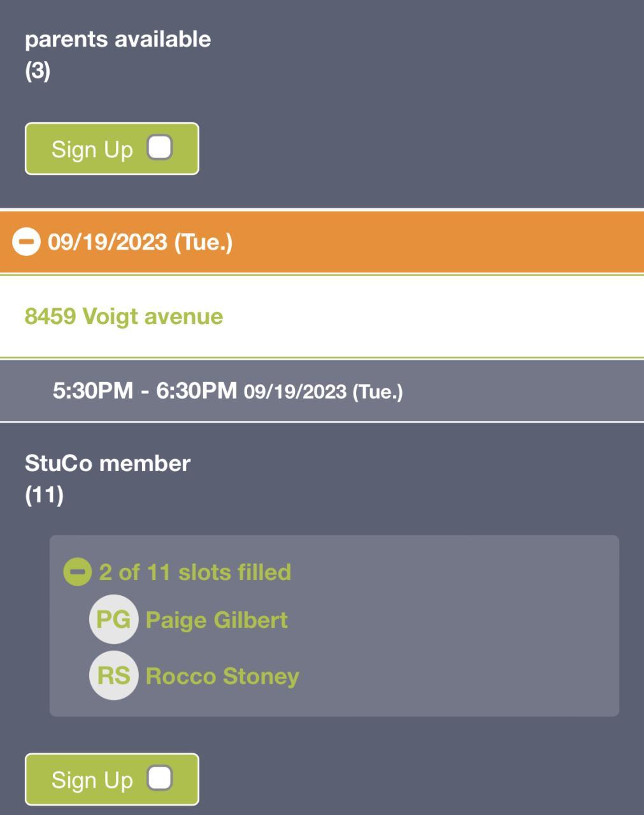The height and width of the screenshot is (815, 644).
Task: Click the (11) slot count under StuCo member
Action: click(44, 495)
